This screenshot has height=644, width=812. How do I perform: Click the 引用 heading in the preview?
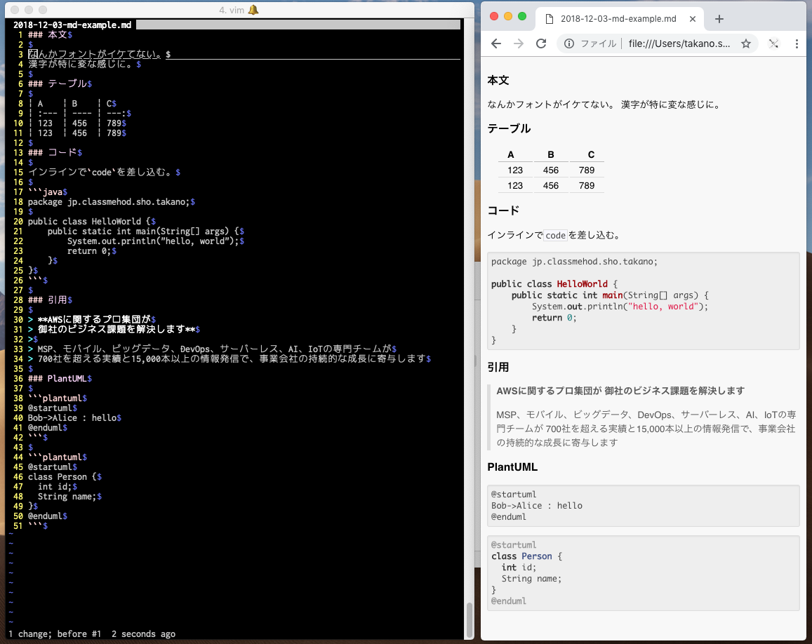499,367
